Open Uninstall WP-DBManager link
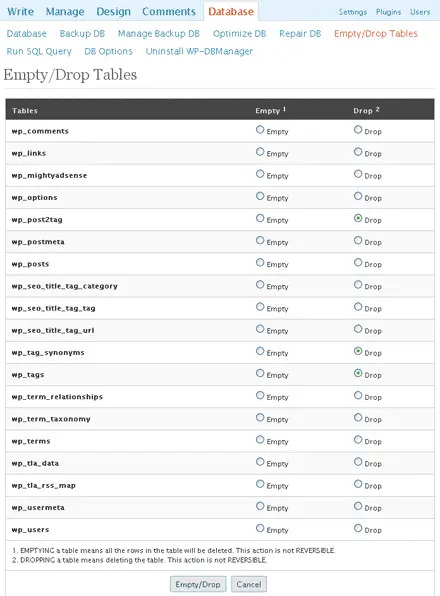This screenshot has height=596, width=440. point(199,51)
